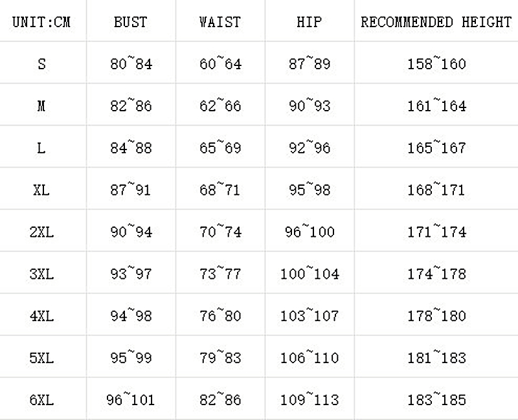
Task: Select the 5XL size row label
Action: (x=41, y=358)
